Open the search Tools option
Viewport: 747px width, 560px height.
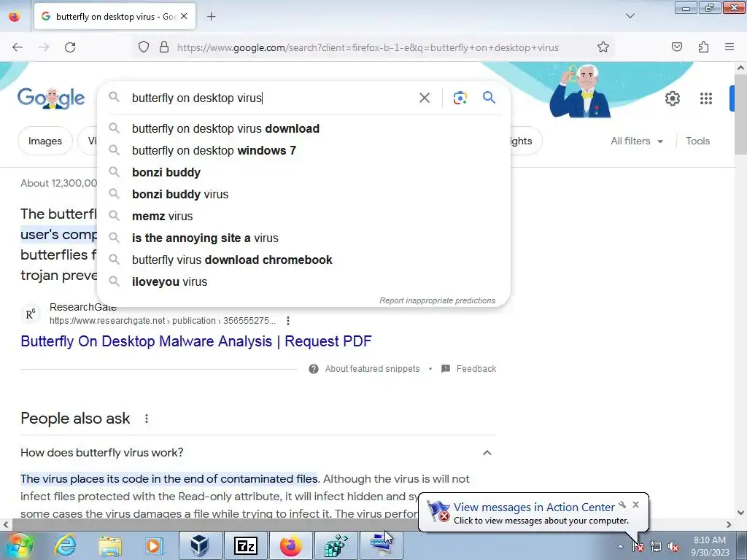coord(697,141)
